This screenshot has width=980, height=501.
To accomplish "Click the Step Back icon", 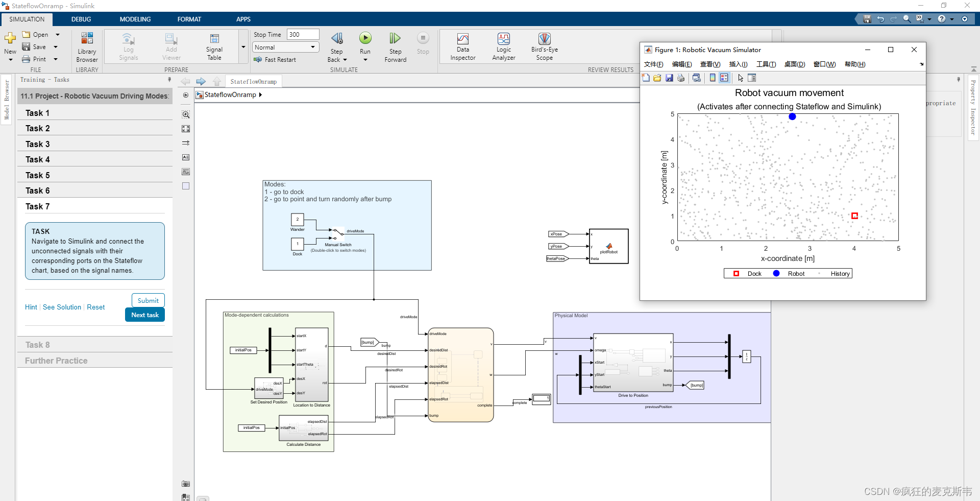I will pyautogui.click(x=337, y=38).
